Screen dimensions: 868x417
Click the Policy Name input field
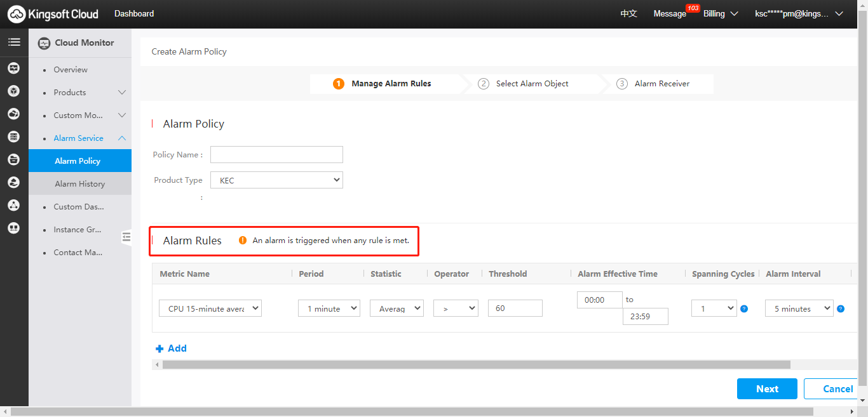[276, 155]
